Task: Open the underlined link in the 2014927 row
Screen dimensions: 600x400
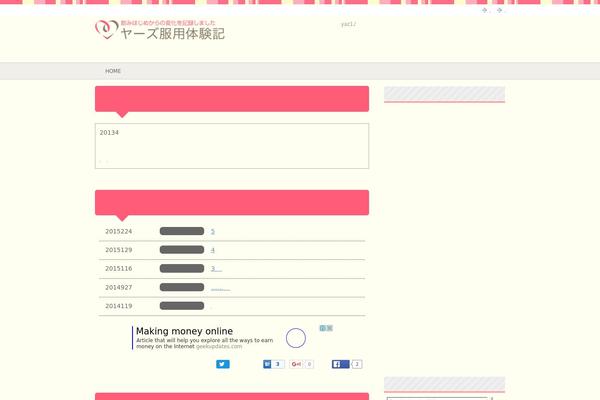Action: coord(221,289)
